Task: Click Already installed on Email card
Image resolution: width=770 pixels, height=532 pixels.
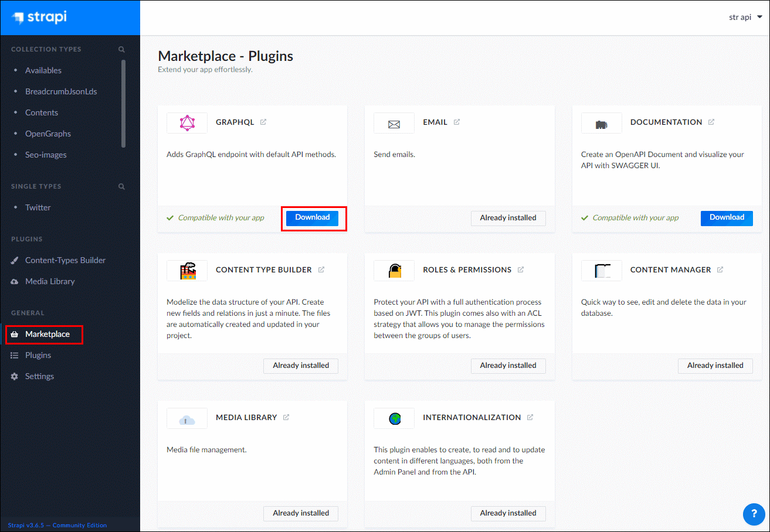Action: click(508, 218)
